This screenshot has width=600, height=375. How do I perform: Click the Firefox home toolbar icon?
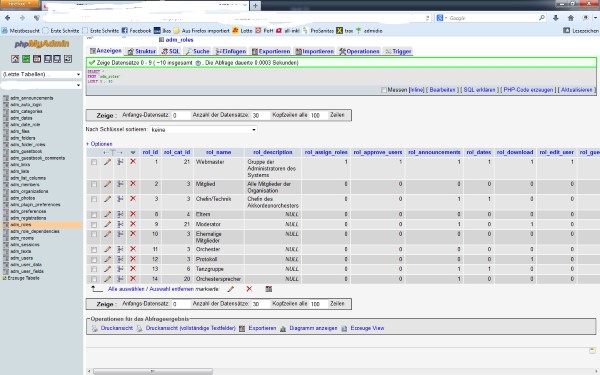coord(571,18)
